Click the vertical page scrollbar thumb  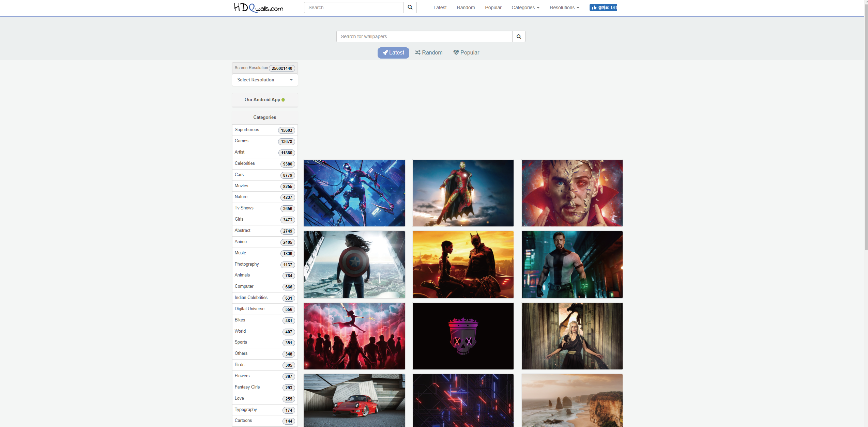pos(866,126)
